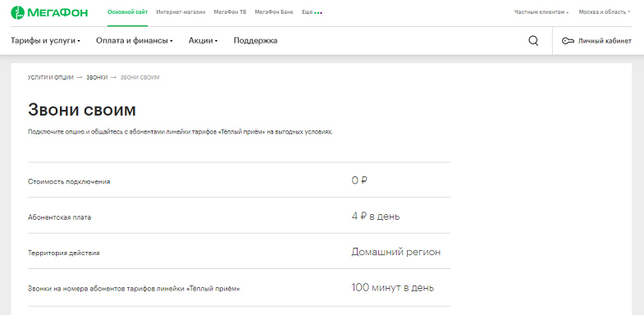Image resolution: width=644 pixels, height=315 pixels.
Task: Go to Услуги и опции breadcrumb
Action: [x=51, y=78]
